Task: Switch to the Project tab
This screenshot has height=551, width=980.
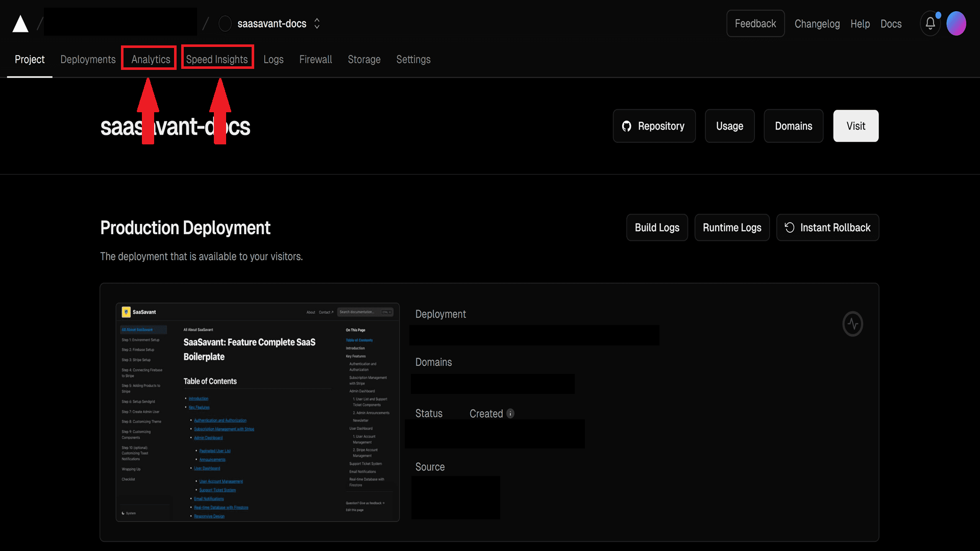Action: (30, 59)
